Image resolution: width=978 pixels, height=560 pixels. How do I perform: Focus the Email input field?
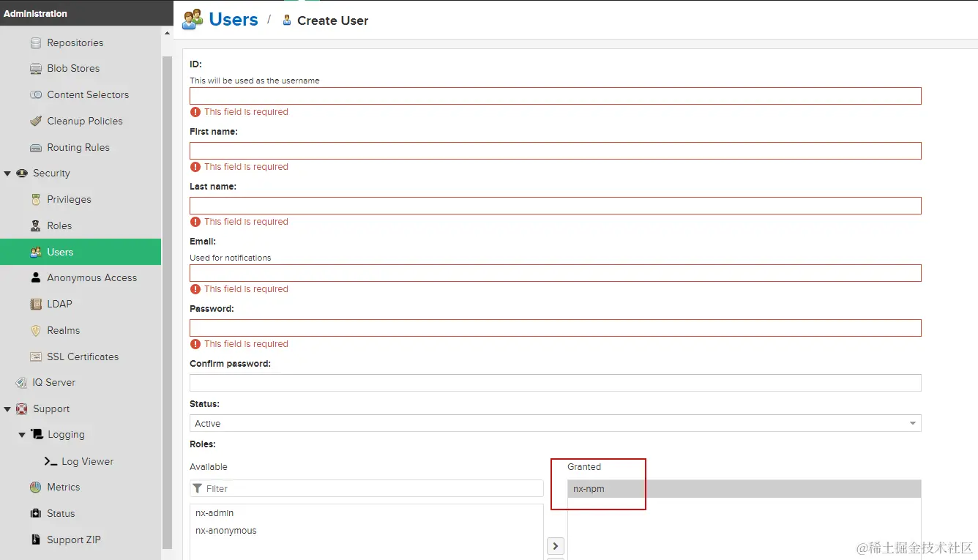pos(555,273)
